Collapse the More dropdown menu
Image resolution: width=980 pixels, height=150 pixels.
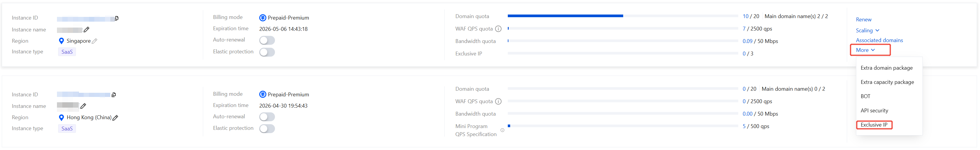(865, 50)
